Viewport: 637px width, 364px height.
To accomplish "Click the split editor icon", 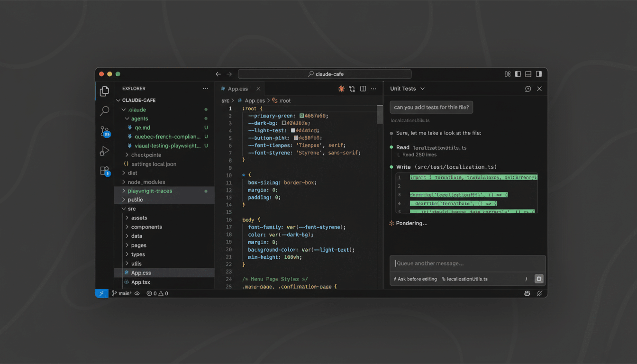I will click(x=363, y=89).
